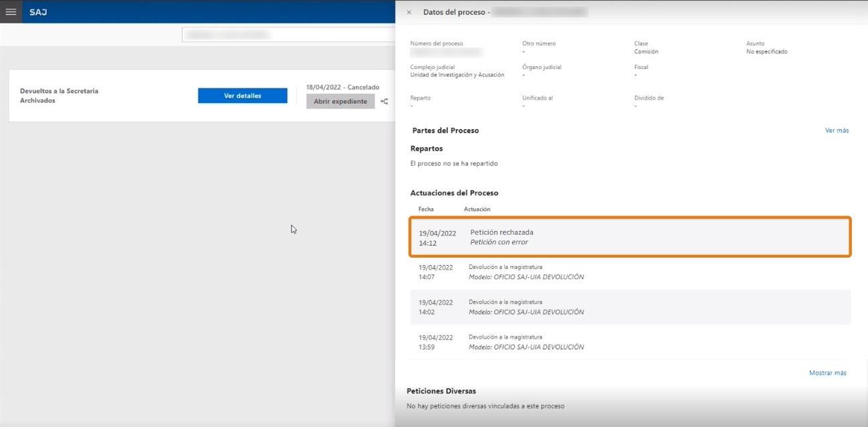Click the Ver detalles button
The image size is (868, 427).
click(243, 96)
